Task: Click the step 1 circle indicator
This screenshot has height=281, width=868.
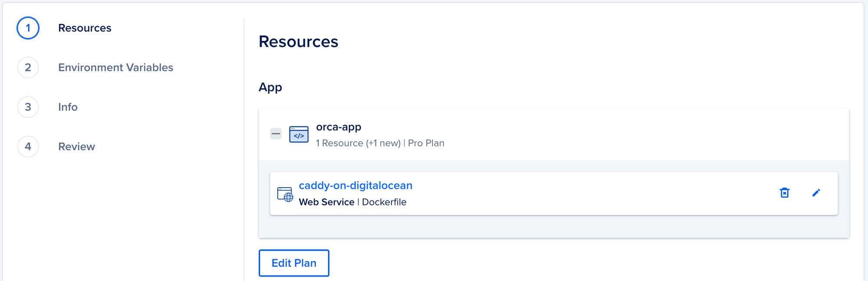Action: 27,28
